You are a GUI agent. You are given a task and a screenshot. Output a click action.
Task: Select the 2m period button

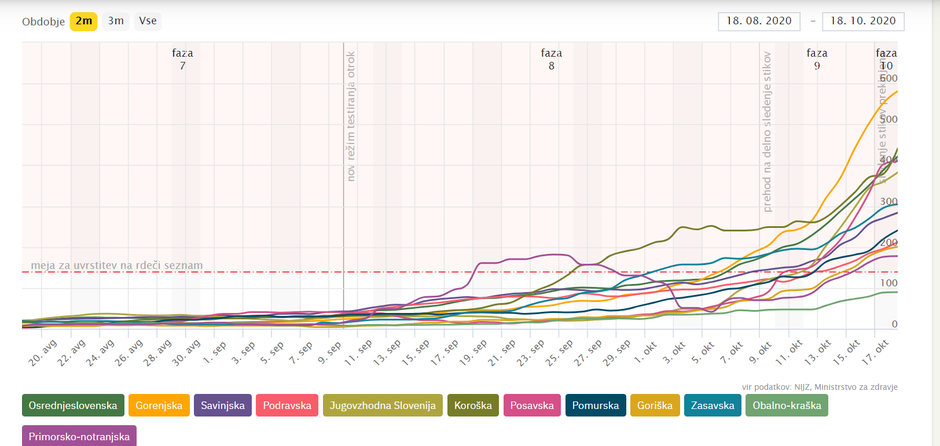pyautogui.click(x=84, y=21)
